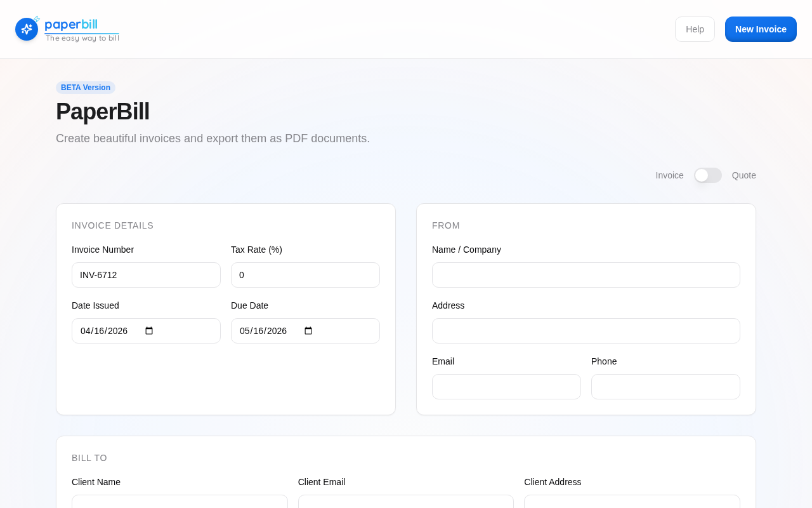Open Due Date calendar picker icon
Screen dimensions: 812x508
tap(308, 331)
